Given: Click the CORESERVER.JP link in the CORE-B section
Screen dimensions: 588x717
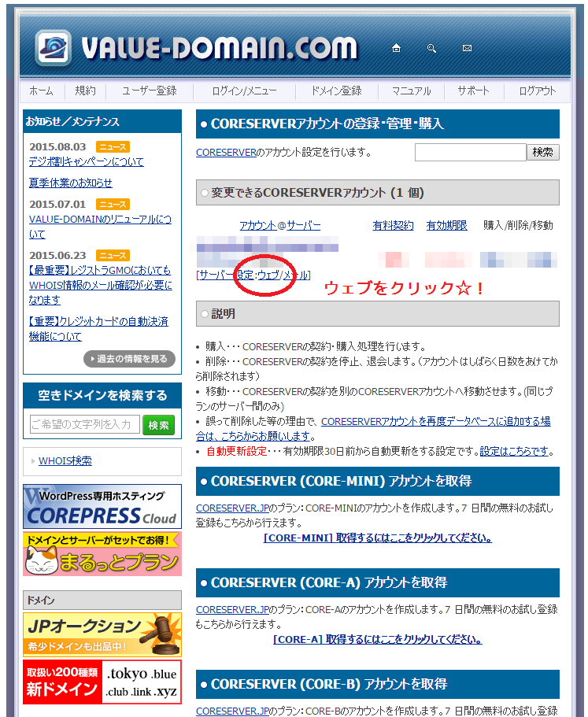Looking at the screenshot, I should pos(233,711).
